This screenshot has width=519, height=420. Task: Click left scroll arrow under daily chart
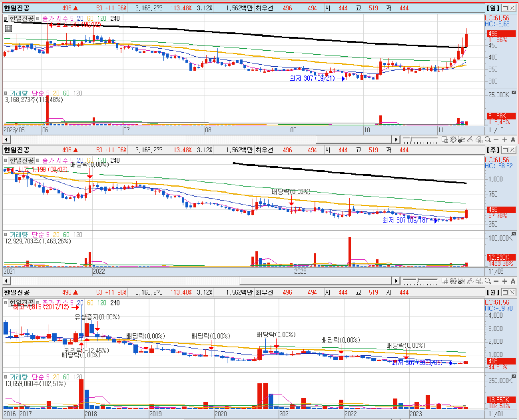(6, 140)
